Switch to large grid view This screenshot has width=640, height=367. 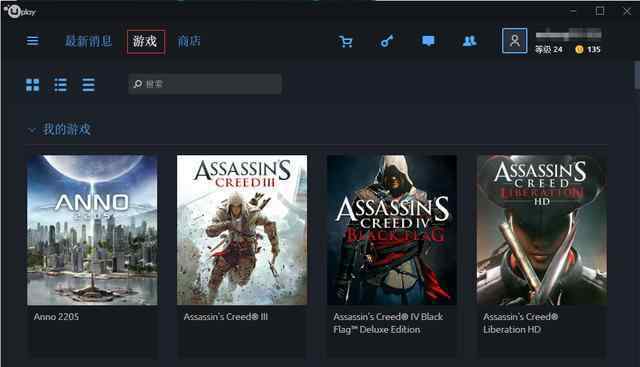point(33,85)
